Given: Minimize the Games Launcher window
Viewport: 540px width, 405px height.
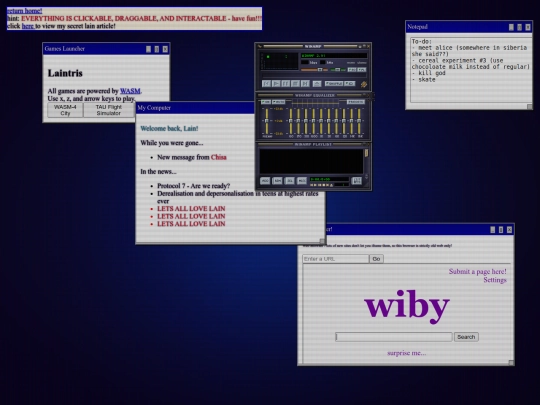Looking at the screenshot, I should (x=148, y=49).
